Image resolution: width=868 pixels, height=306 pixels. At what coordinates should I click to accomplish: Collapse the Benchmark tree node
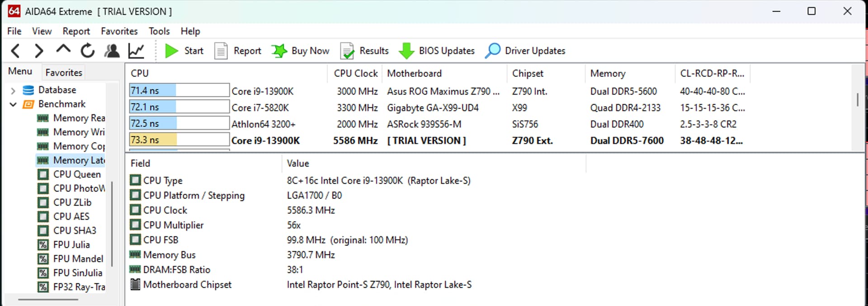pos(13,105)
